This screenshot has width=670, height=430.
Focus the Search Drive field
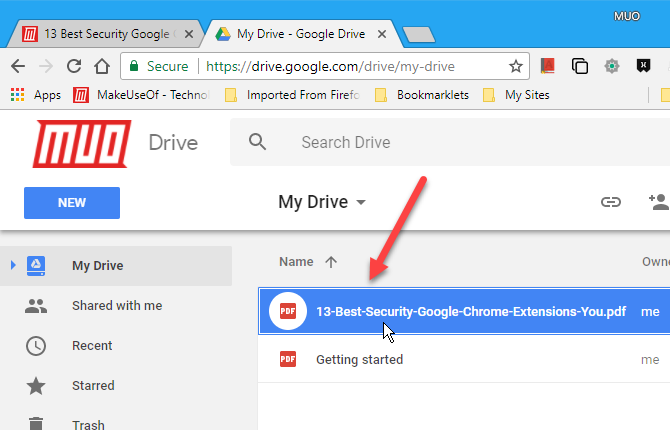[x=450, y=142]
